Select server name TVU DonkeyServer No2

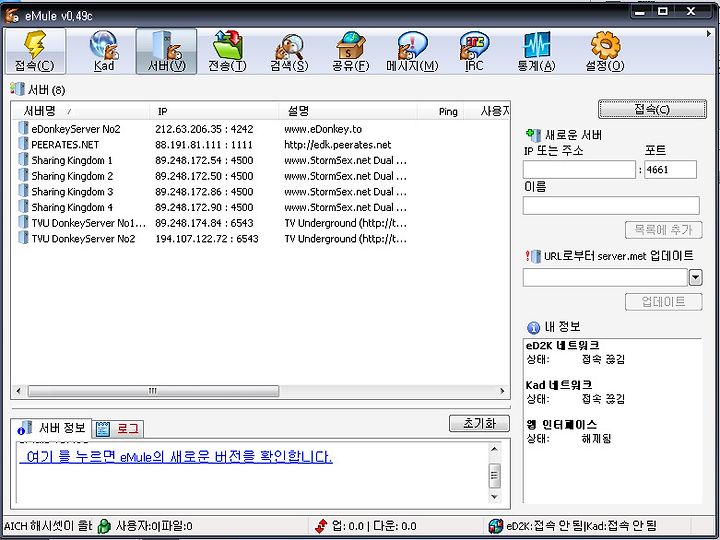click(x=83, y=239)
